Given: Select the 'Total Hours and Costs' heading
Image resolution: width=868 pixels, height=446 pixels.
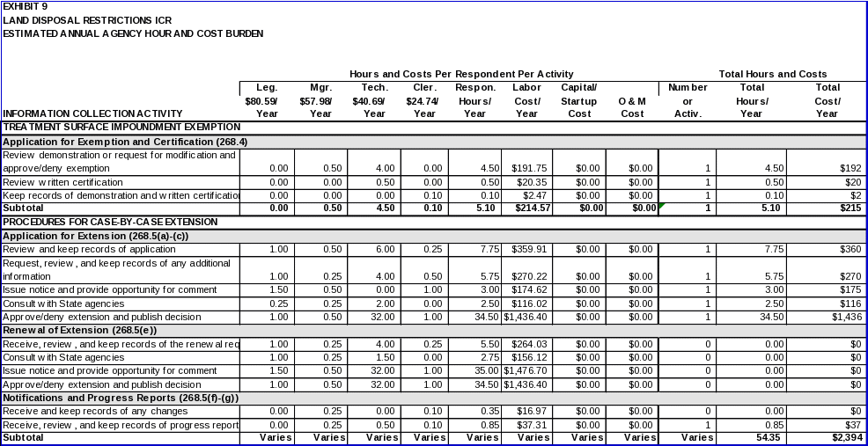Looking at the screenshot, I should coord(772,74).
